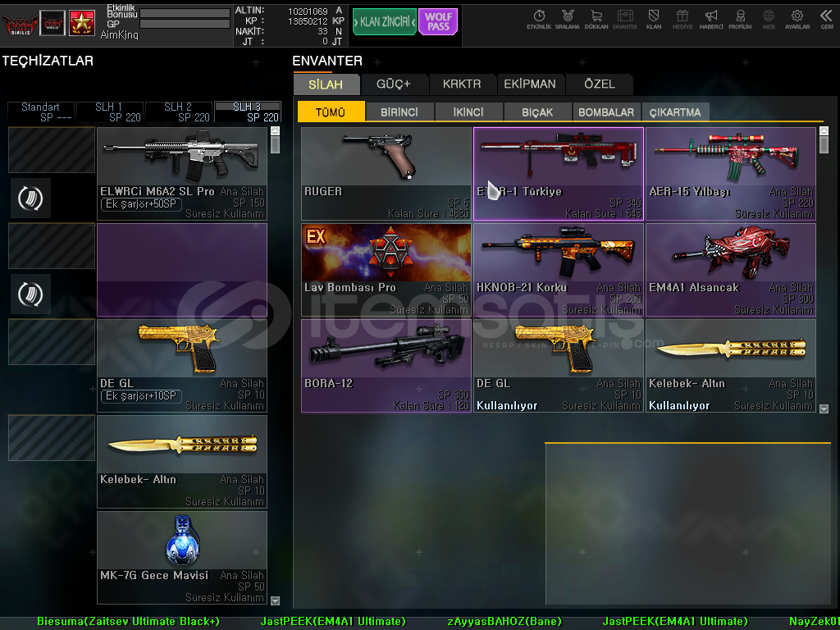Choose the SLH 2 loadout tab
The image size is (840, 630).
click(178, 112)
